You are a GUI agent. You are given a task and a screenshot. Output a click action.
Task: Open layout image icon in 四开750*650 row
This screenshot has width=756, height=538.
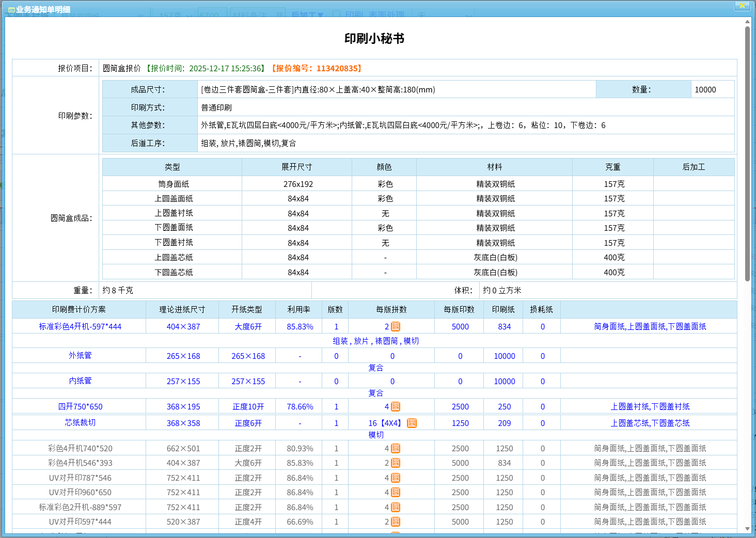(396, 407)
